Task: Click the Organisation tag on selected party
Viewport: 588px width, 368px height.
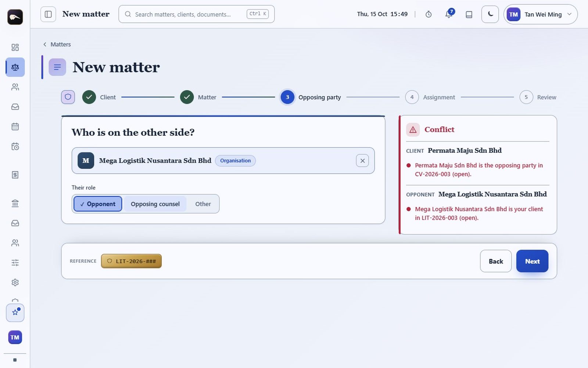Action: (x=235, y=160)
